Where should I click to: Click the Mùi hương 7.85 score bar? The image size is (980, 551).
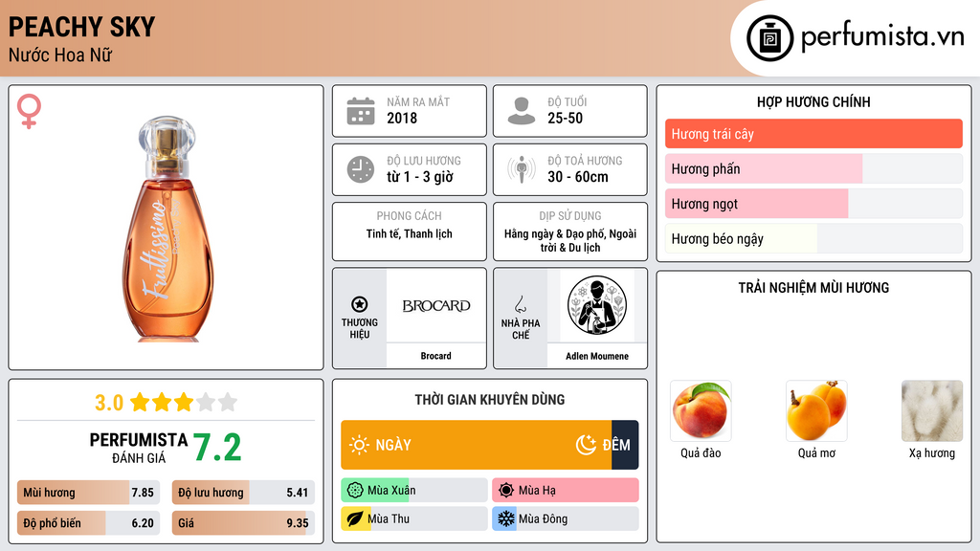click(88, 493)
